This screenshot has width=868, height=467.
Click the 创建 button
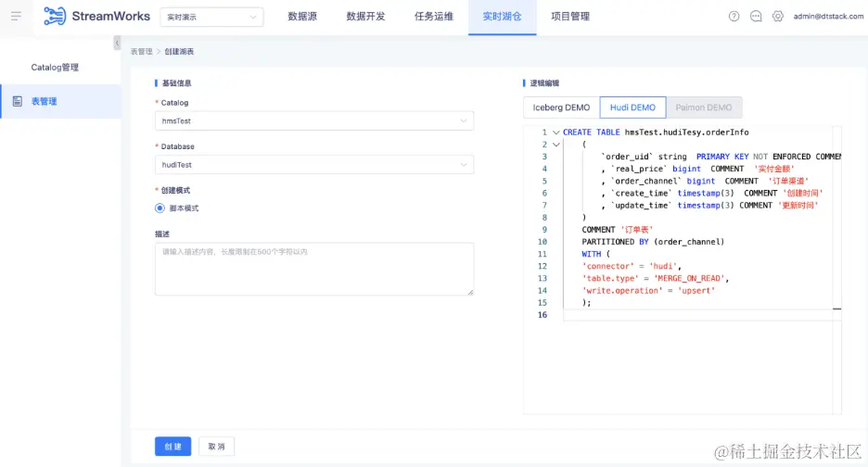pos(172,447)
